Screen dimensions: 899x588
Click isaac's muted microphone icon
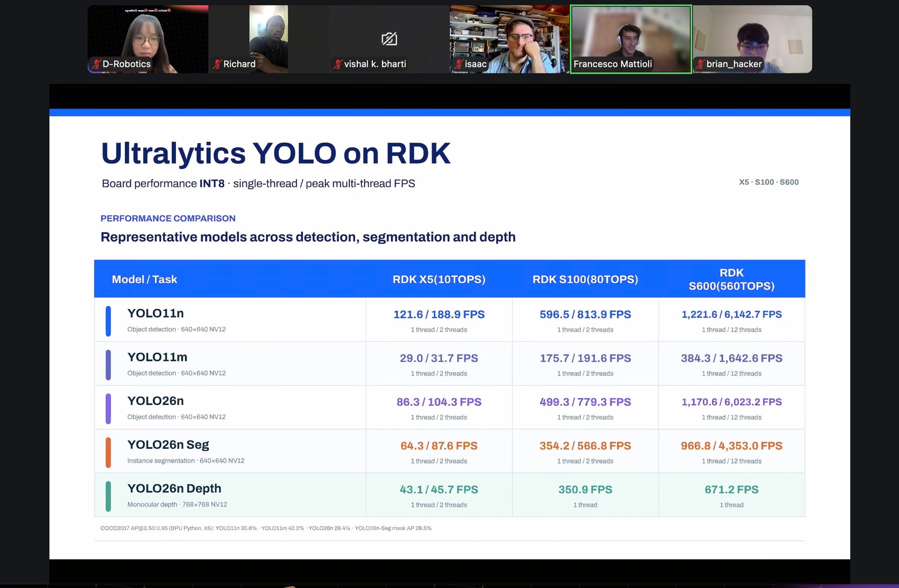click(x=458, y=64)
